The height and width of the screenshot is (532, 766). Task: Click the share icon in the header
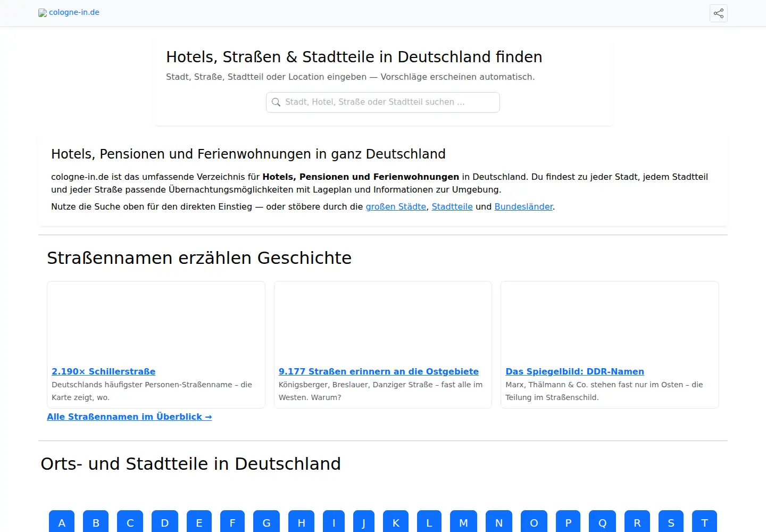[x=719, y=13]
